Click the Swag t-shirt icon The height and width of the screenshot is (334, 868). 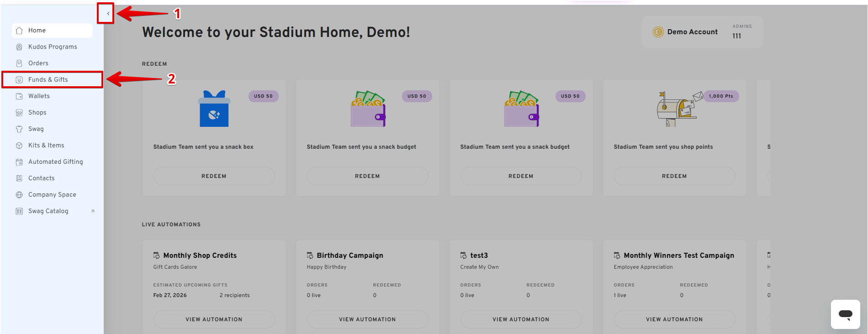click(19, 129)
